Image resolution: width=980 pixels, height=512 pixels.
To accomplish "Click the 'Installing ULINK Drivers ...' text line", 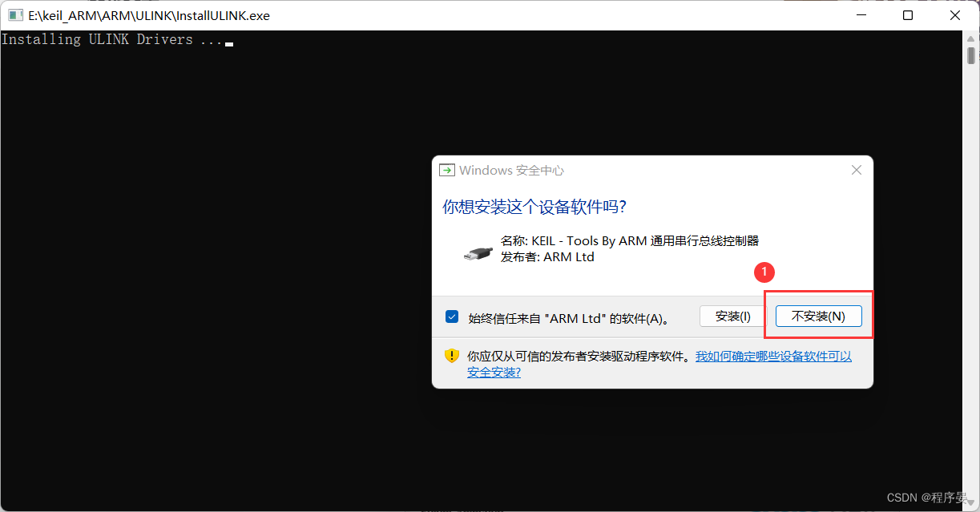I will point(112,39).
